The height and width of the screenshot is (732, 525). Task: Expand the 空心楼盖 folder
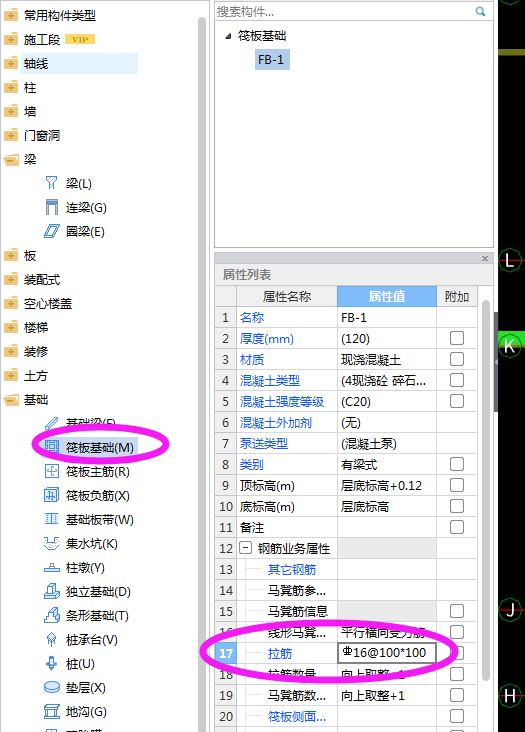(x=11, y=303)
